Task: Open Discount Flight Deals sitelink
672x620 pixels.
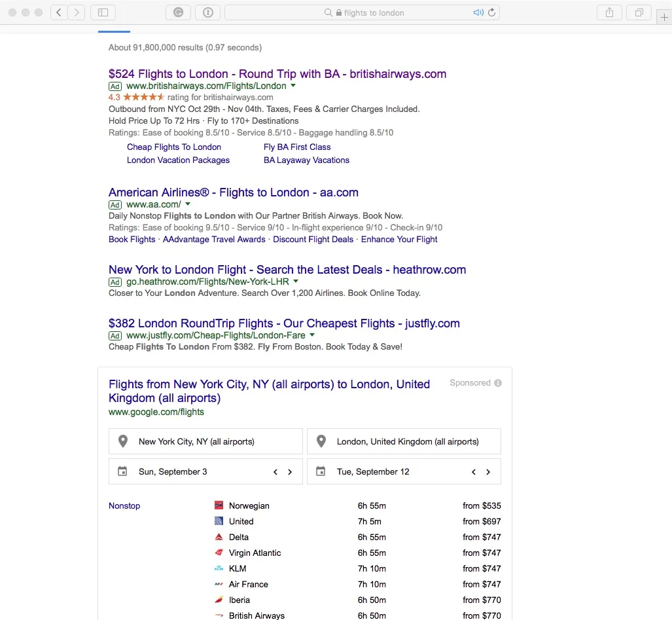Action: pos(313,239)
